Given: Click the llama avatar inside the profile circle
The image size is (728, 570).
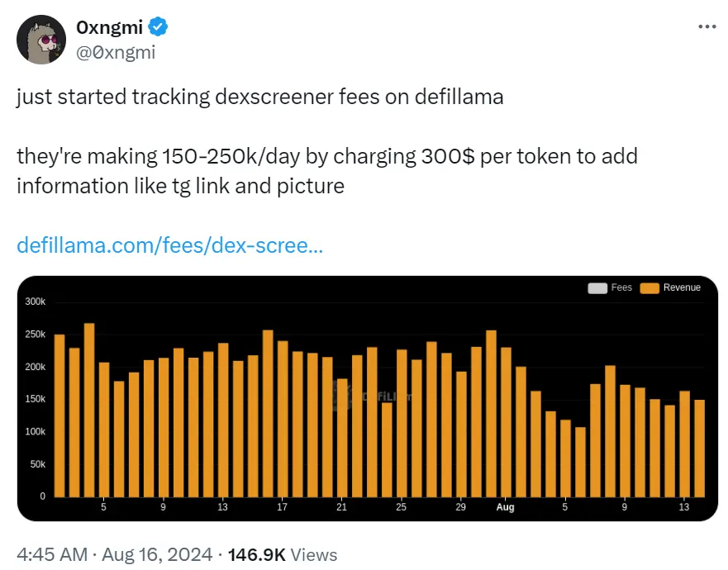Looking at the screenshot, I should pyautogui.click(x=41, y=38).
